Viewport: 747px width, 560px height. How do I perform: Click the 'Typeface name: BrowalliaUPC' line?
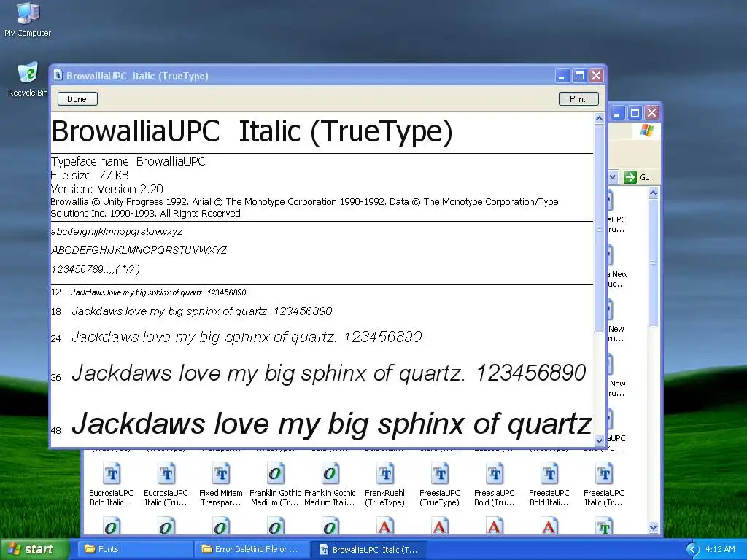[x=128, y=161]
